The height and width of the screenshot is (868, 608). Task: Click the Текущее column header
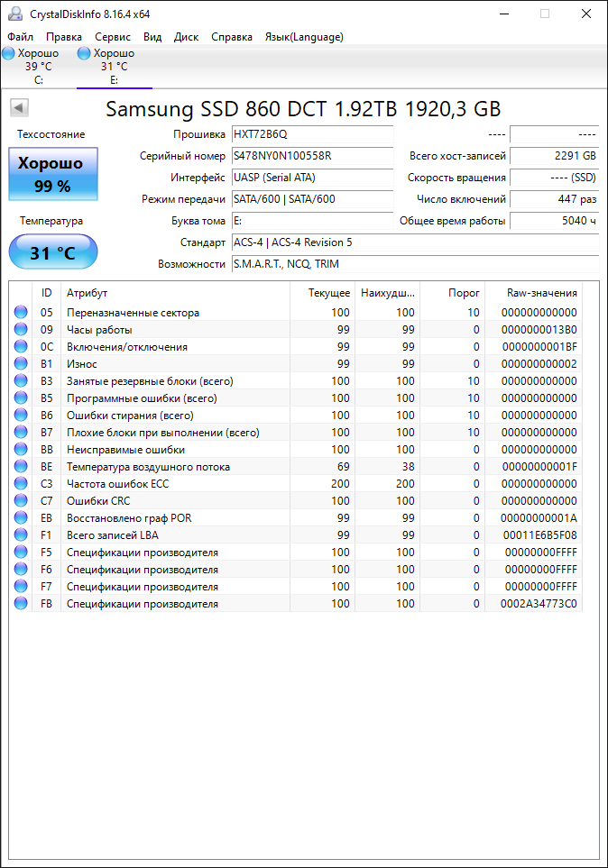pos(322,293)
